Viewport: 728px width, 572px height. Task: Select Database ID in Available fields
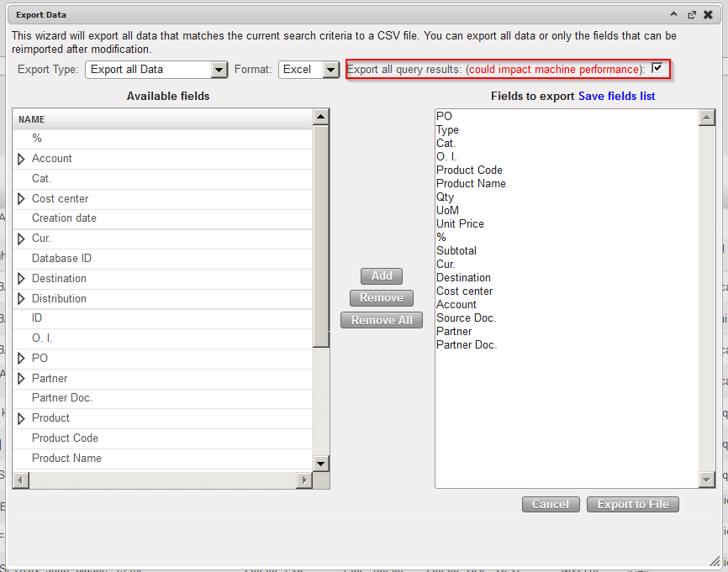61,259
